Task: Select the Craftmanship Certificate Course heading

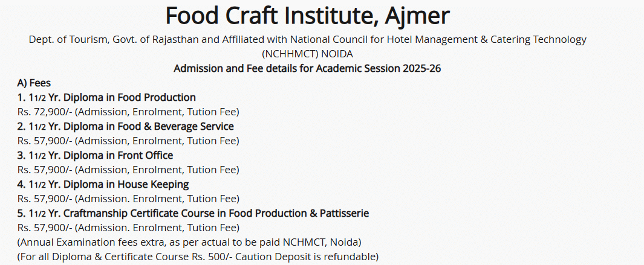Action: pos(193,213)
